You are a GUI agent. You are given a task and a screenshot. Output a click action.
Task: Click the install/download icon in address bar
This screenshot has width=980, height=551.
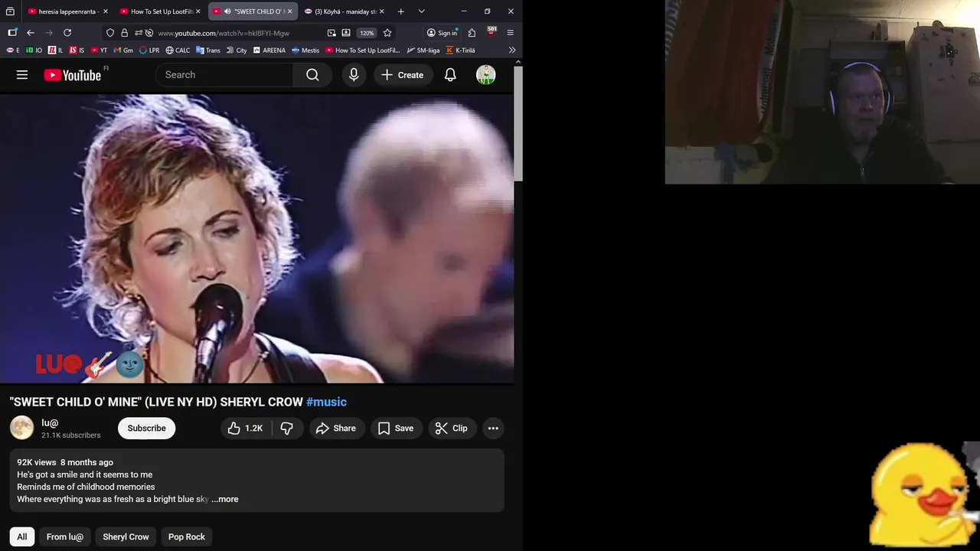click(x=346, y=33)
